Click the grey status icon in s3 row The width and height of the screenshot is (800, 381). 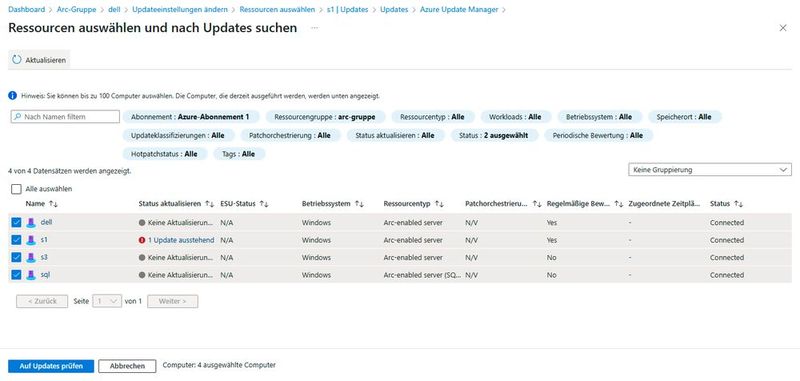142,257
